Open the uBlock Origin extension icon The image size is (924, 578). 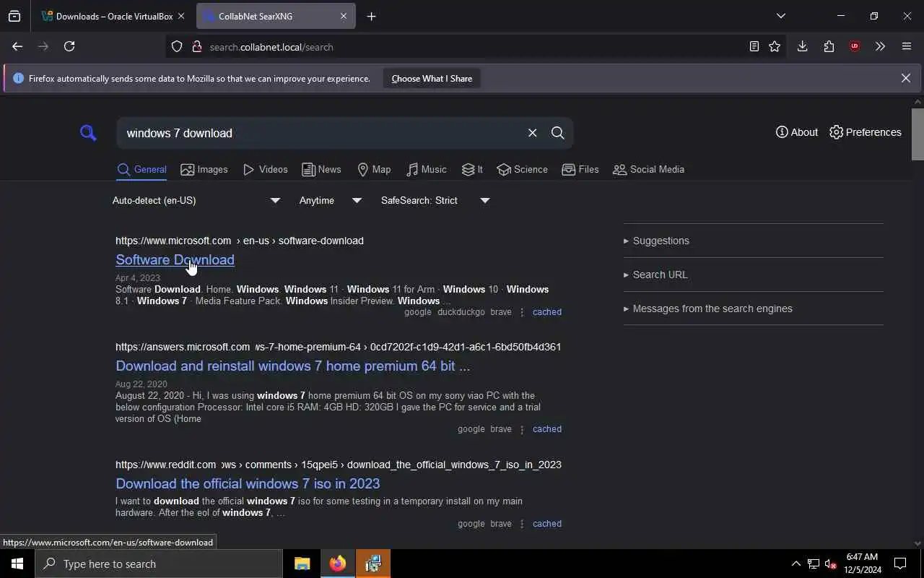(855, 46)
